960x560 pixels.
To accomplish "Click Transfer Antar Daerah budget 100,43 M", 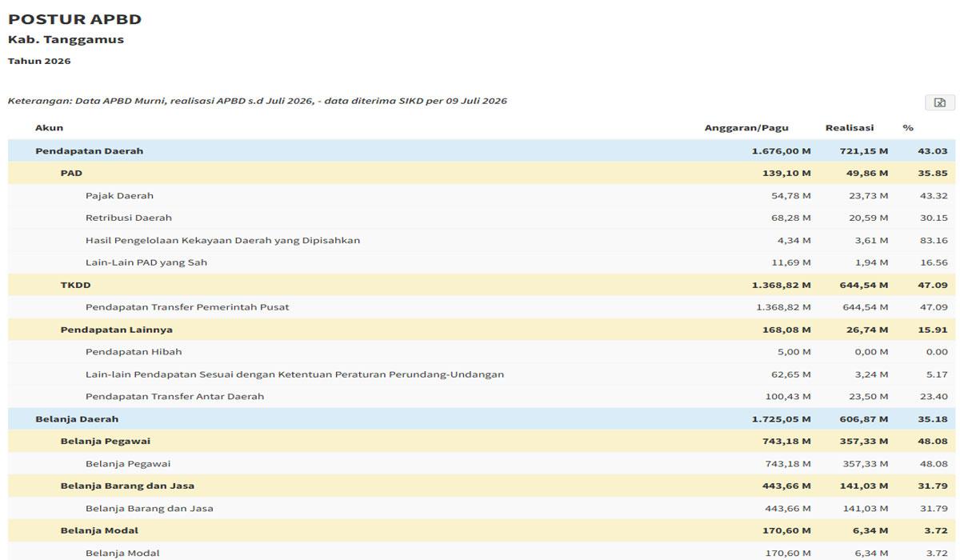I will (x=787, y=398).
